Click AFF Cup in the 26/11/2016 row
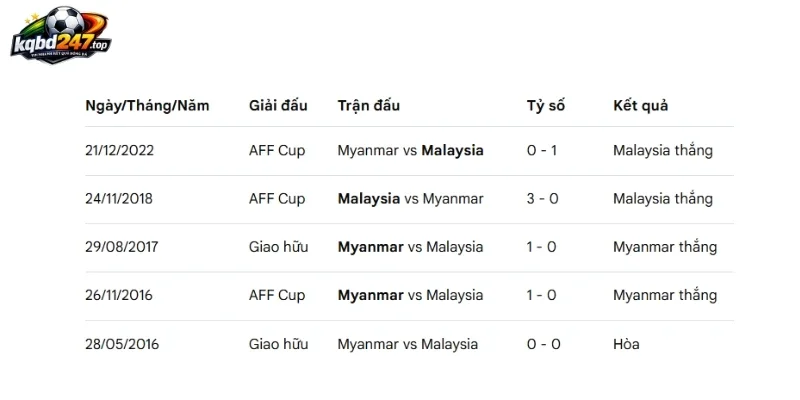This screenshot has height=400, width=800. click(x=277, y=295)
